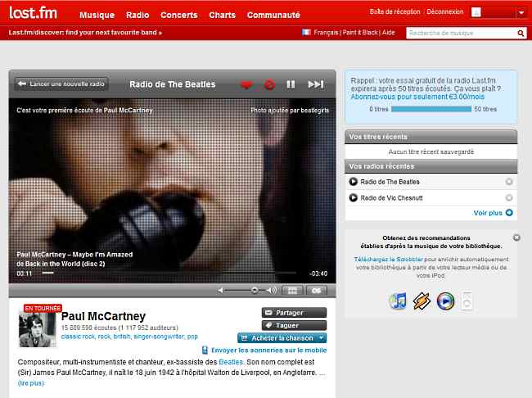
Task: Open Boîte de réception
Action: point(395,11)
